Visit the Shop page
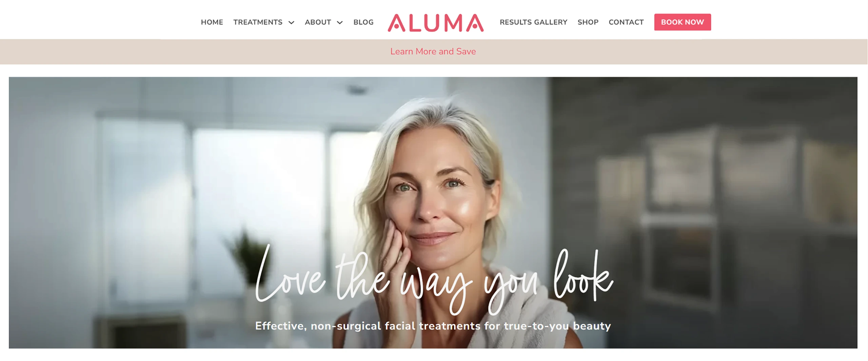 tap(588, 22)
